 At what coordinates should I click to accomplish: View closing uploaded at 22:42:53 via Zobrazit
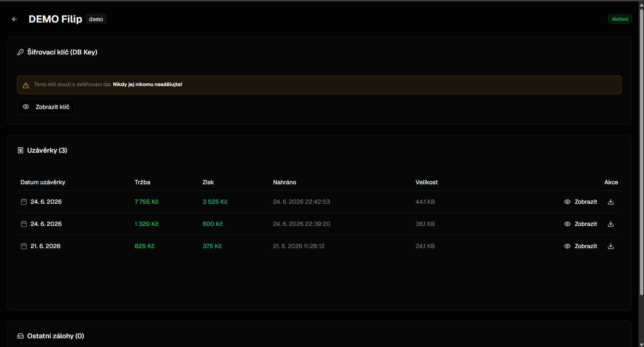(x=581, y=202)
